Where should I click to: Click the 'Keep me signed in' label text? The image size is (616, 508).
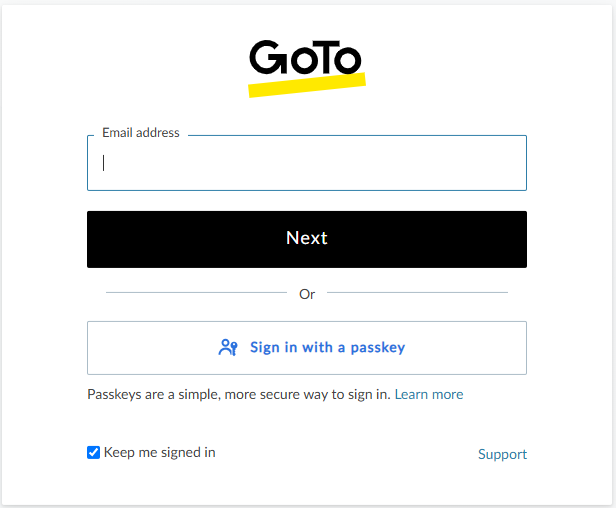point(160,453)
